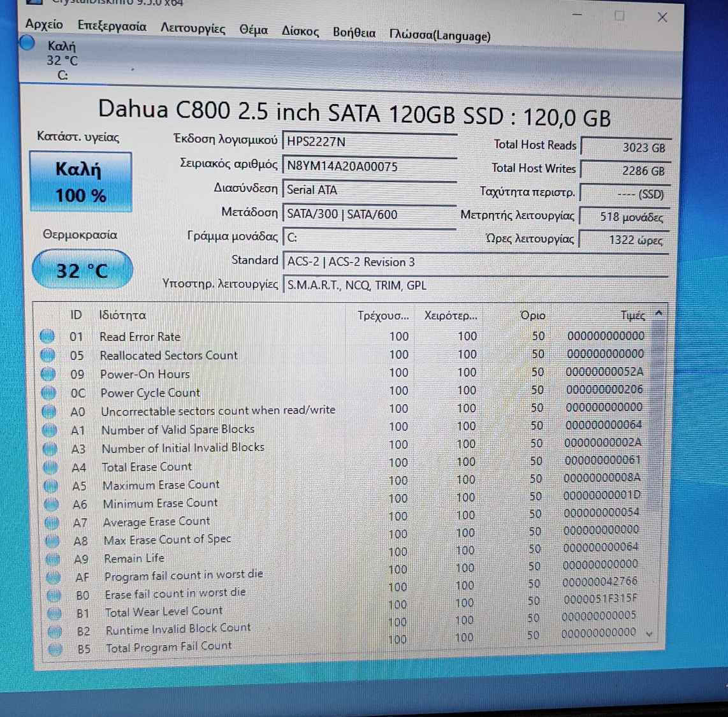
Task: Click the Τιμές column header
Action: 632,315
